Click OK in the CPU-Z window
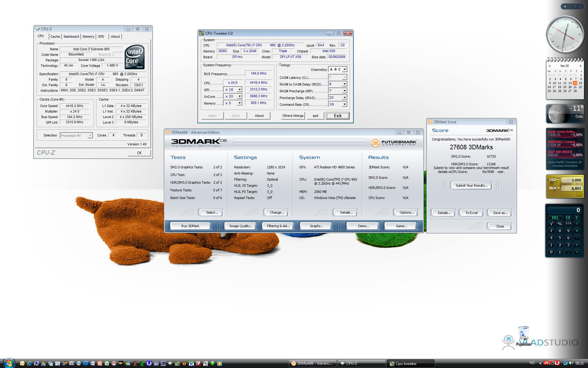 click(x=139, y=153)
